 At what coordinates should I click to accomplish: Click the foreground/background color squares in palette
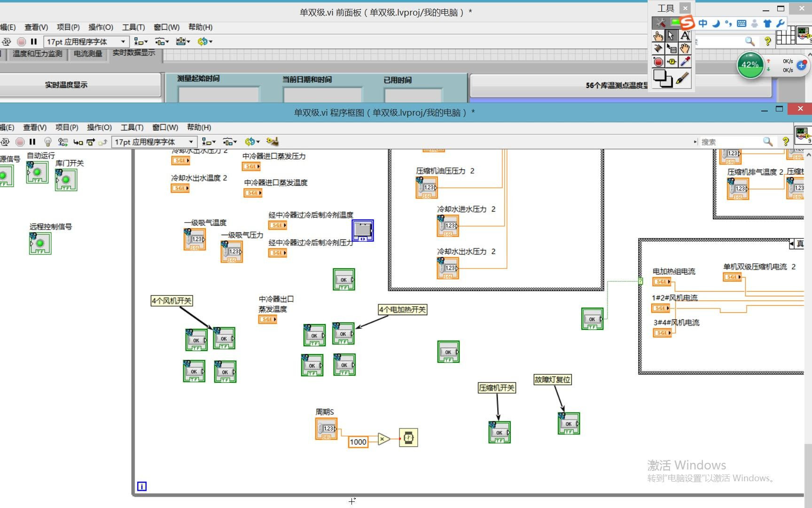click(663, 78)
